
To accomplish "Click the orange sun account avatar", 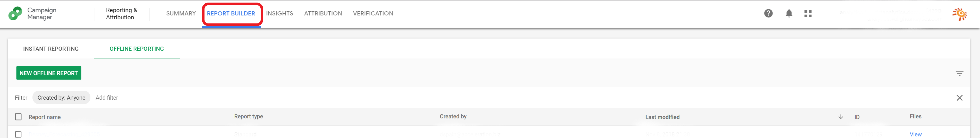I will [959, 14].
